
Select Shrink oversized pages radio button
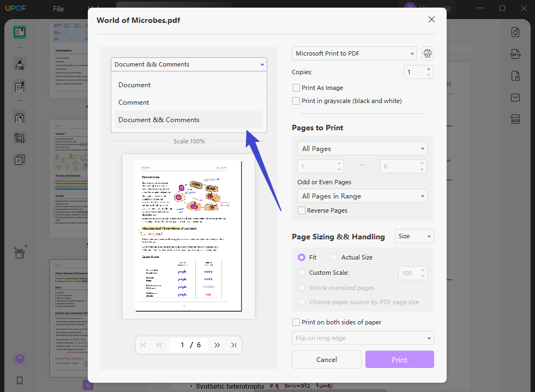(x=301, y=288)
